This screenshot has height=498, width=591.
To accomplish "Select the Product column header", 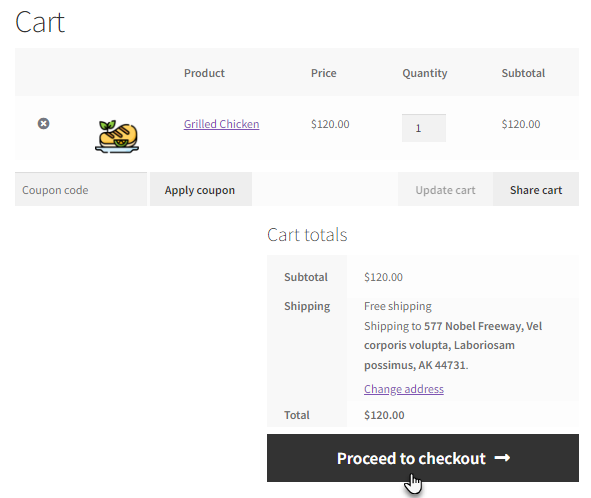I will pyautogui.click(x=204, y=73).
